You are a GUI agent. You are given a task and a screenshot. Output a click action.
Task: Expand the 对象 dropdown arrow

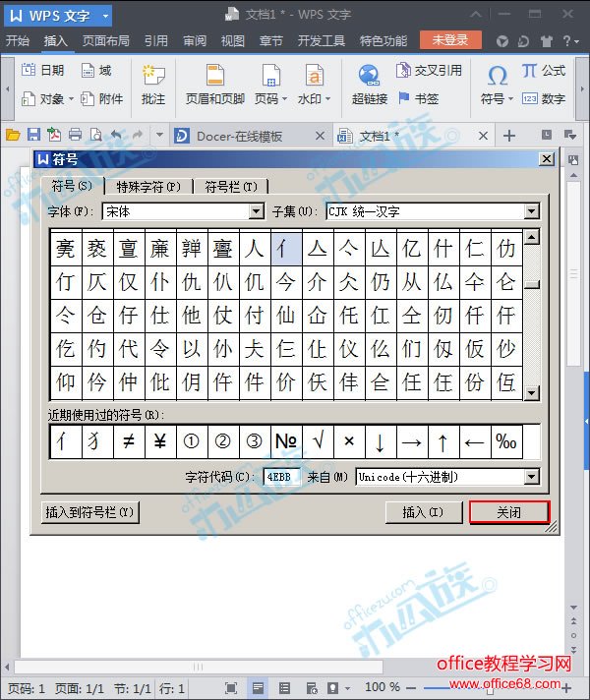[x=71, y=98]
